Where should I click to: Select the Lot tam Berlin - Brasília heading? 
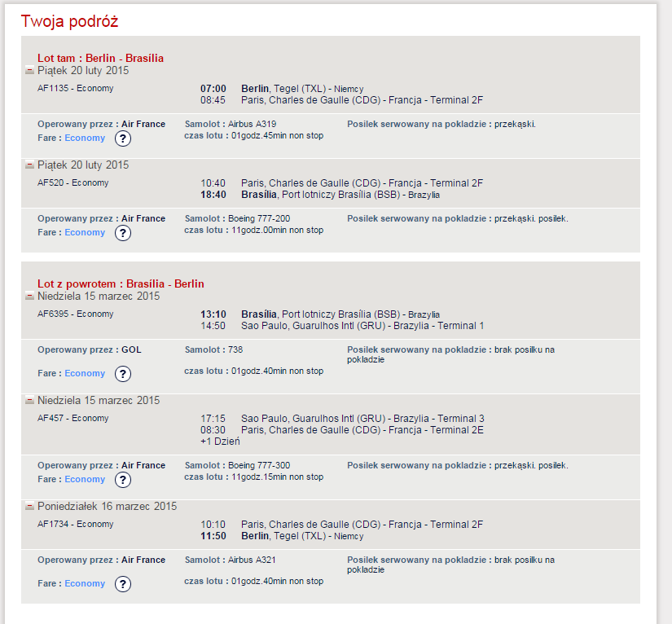pyautogui.click(x=101, y=58)
